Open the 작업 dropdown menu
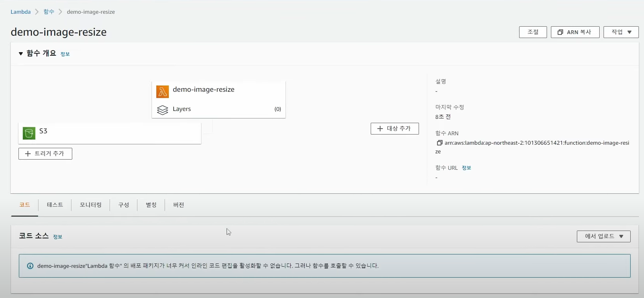Screen dimensions: 644x298 621,32
